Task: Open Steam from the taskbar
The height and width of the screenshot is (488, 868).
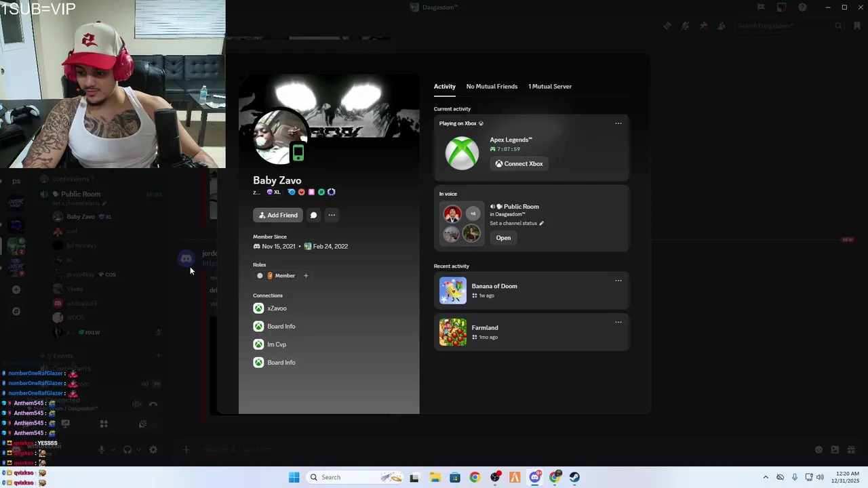Action: point(575,477)
